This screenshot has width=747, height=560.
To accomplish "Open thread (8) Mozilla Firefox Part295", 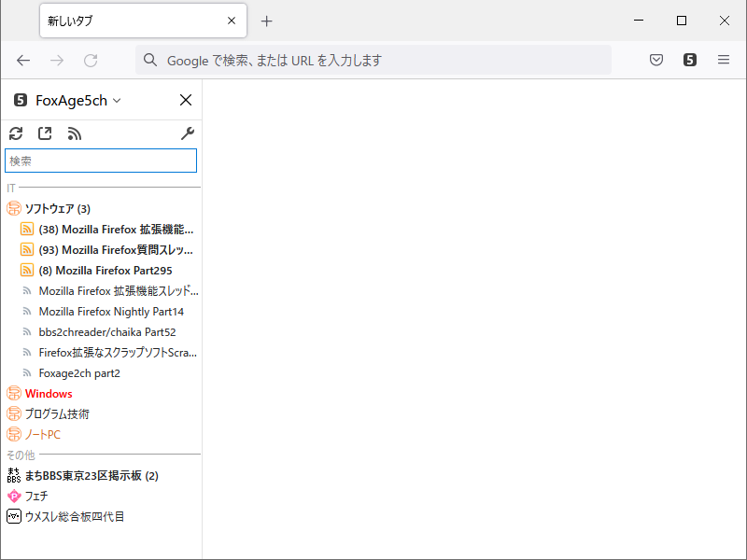I will [x=106, y=271].
